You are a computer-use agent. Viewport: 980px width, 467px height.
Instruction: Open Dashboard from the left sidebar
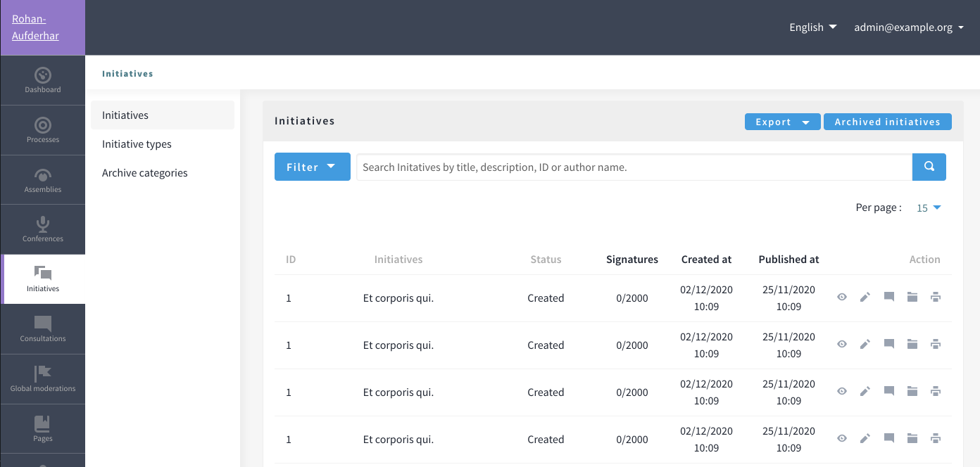pyautogui.click(x=42, y=80)
